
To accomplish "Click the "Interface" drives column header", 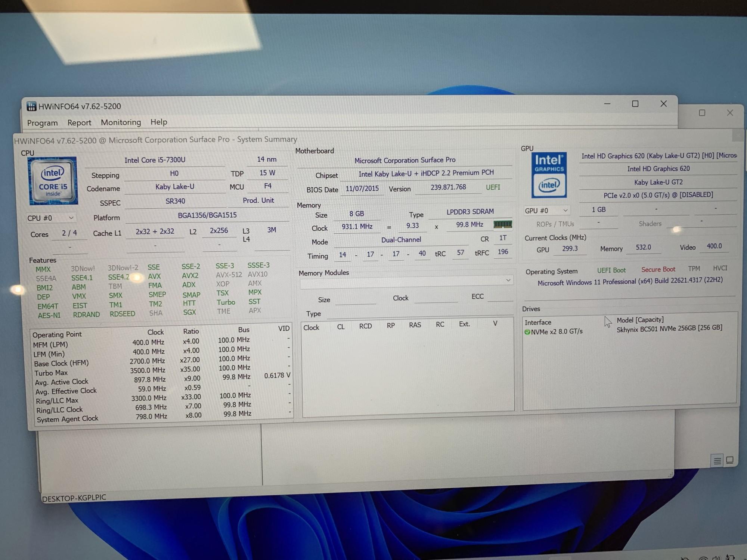I will click(538, 323).
